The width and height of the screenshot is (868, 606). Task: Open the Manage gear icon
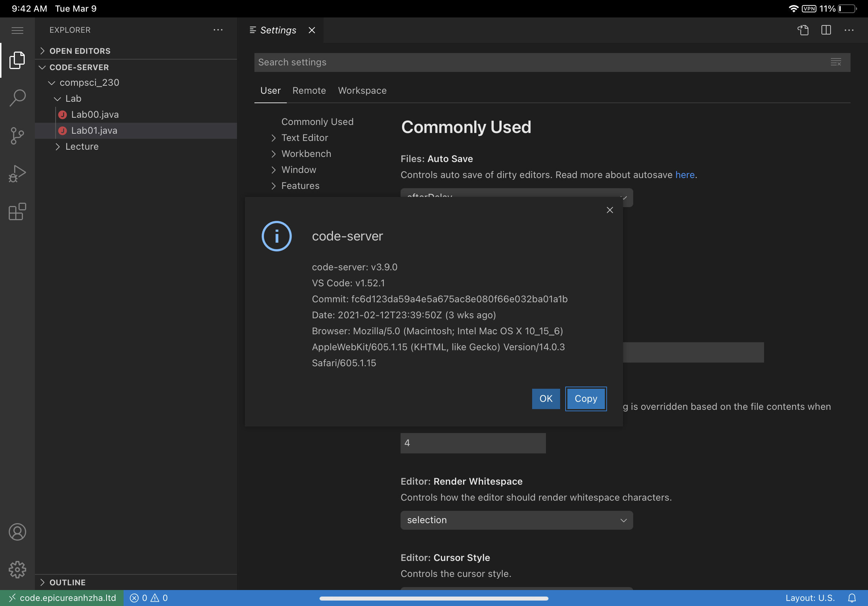pyautogui.click(x=17, y=570)
